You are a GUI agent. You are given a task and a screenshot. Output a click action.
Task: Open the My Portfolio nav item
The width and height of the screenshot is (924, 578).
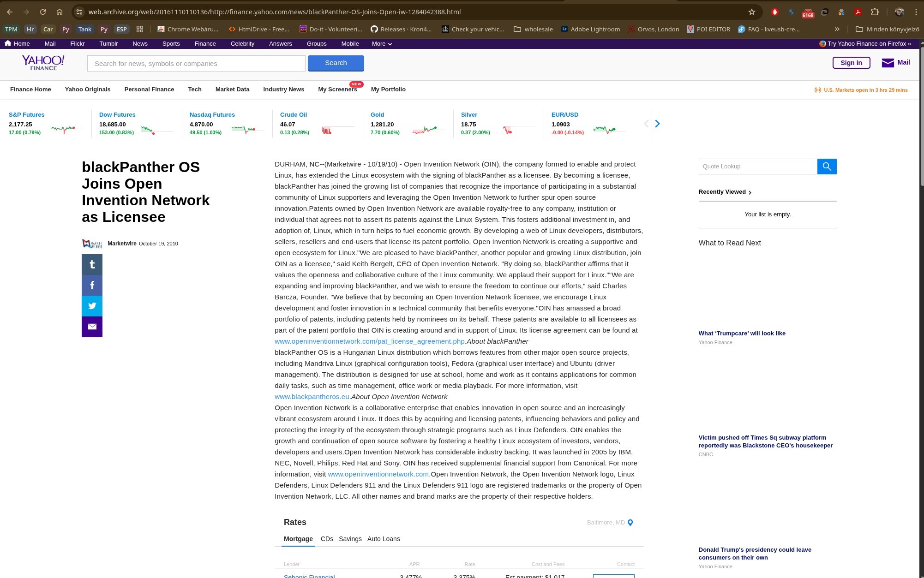pyautogui.click(x=388, y=89)
